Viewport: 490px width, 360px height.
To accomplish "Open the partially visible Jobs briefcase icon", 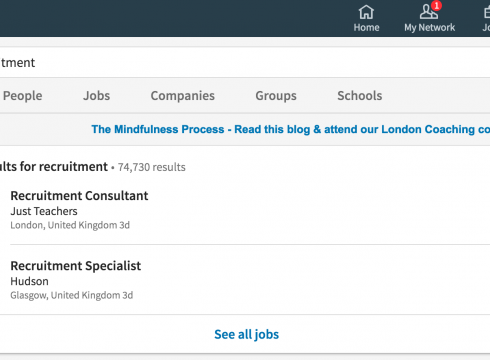I will [x=487, y=13].
